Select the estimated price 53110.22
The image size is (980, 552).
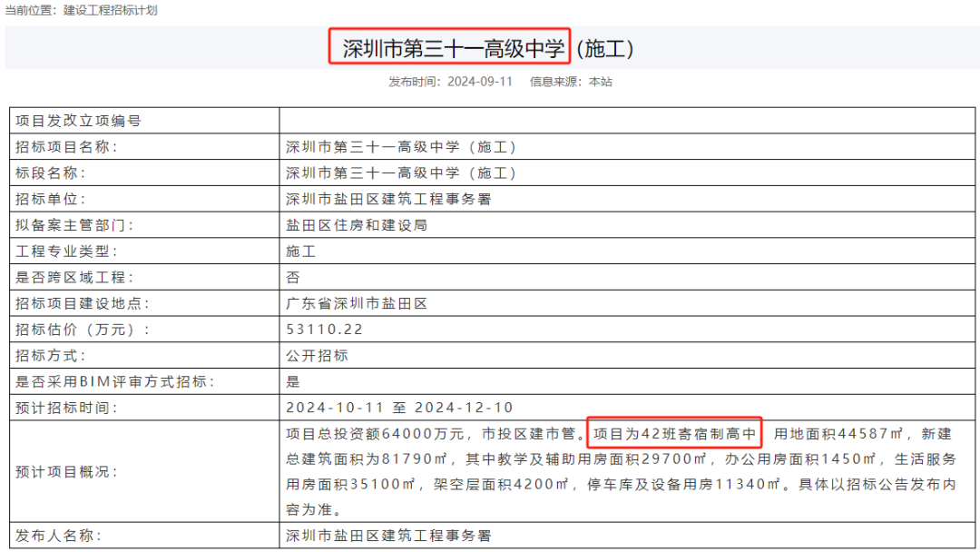point(324,330)
